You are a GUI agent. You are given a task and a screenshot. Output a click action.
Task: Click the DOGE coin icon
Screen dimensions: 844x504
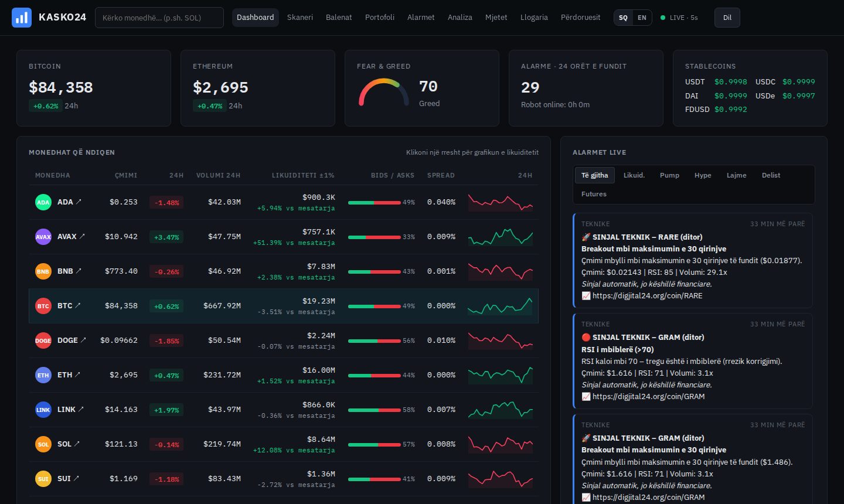tap(43, 340)
